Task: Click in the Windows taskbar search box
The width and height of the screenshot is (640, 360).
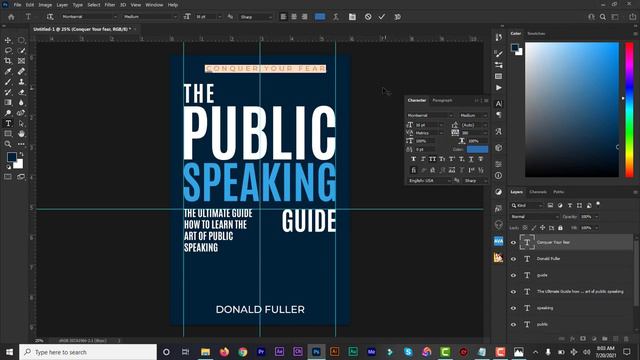Action: (88, 352)
